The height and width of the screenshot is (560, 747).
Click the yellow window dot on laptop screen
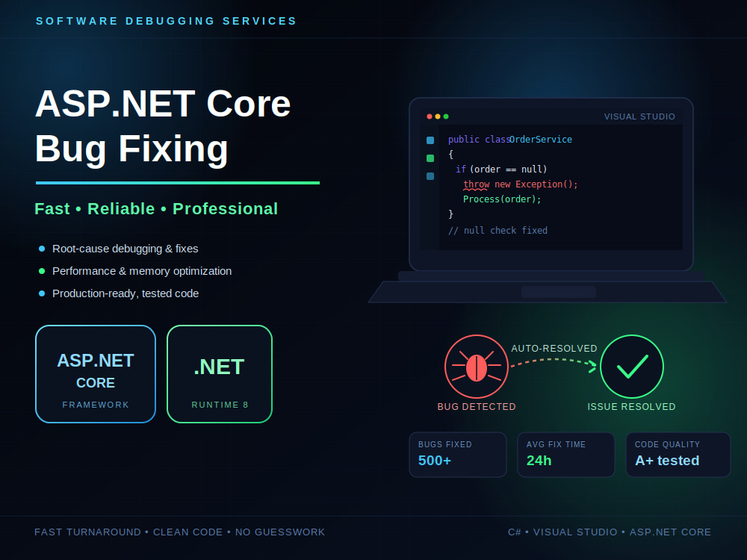pyautogui.click(x=438, y=116)
